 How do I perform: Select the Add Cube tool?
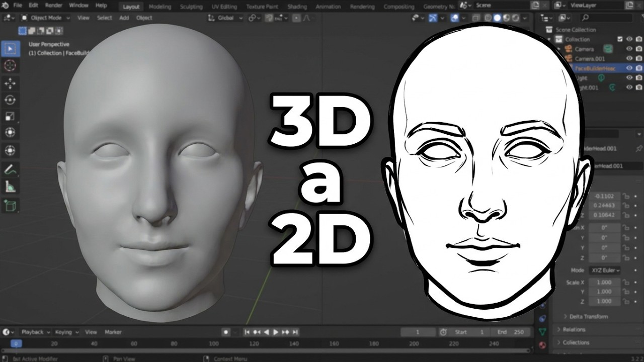pyautogui.click(x=10, y=205)
